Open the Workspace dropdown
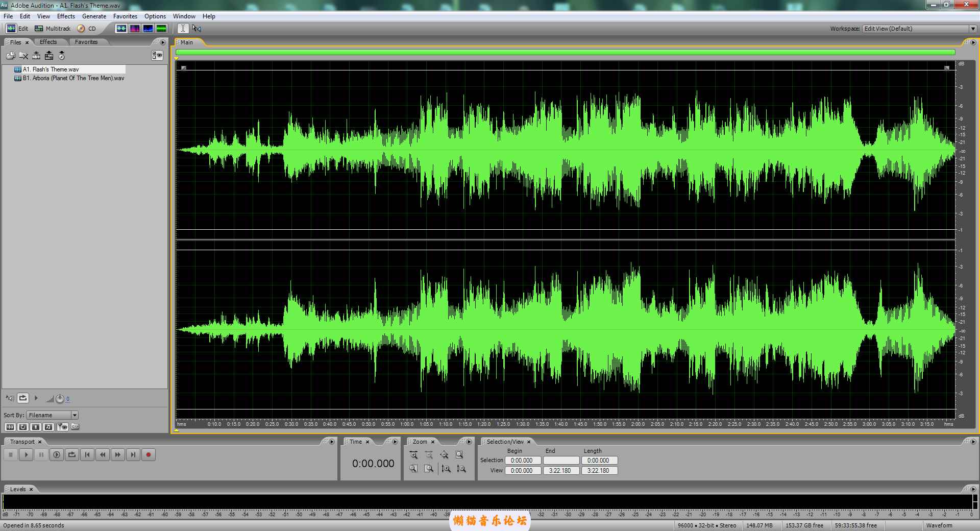Image resolution: width=980 pixels, height=531 pixels. click(972, 29)
